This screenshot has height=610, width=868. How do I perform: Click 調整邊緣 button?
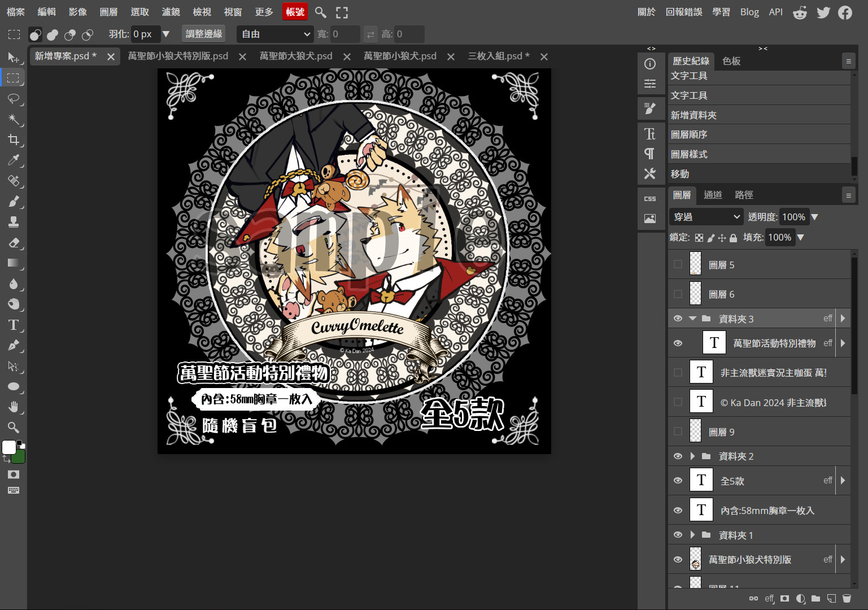204,34
